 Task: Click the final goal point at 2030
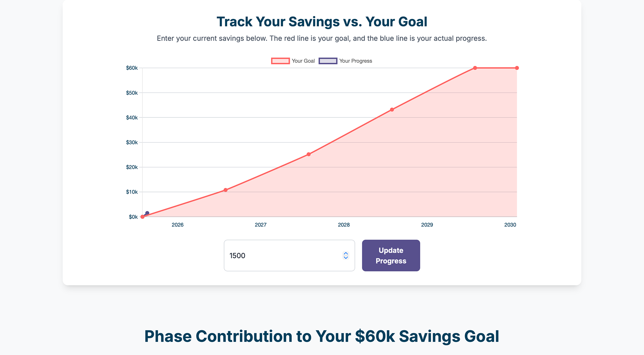[517, 68]
